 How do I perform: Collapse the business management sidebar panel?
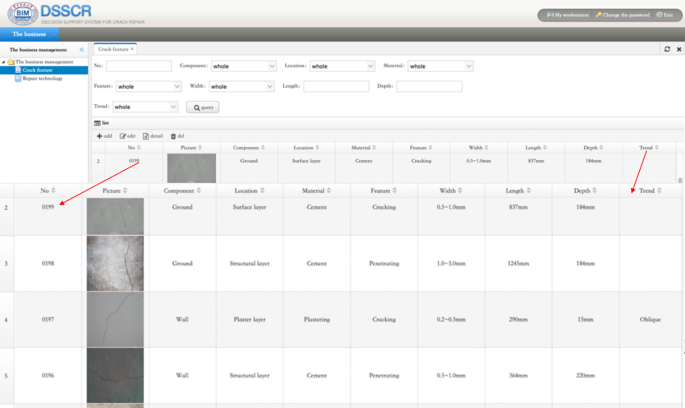(82, 49)
